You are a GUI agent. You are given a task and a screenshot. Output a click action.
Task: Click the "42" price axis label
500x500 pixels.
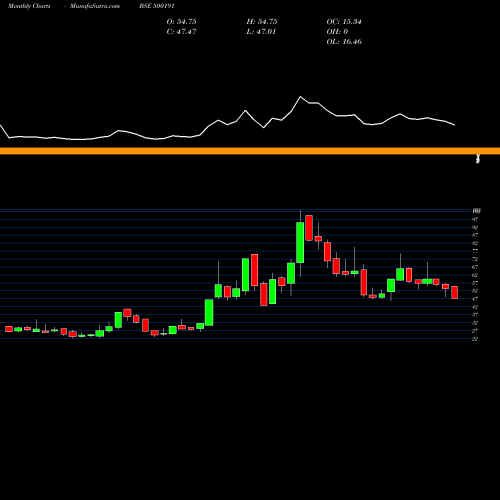coord(475,307)
